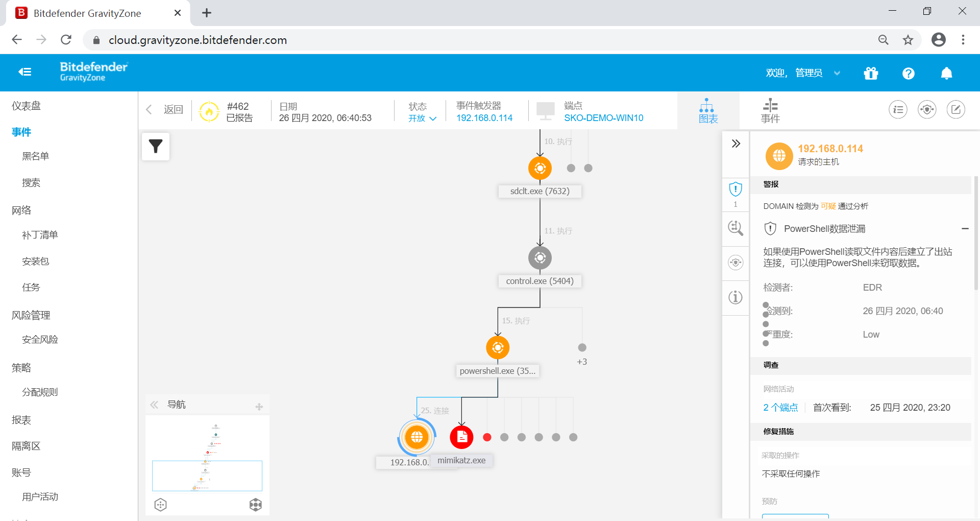Open the browser profile icon

click(939, 40)
